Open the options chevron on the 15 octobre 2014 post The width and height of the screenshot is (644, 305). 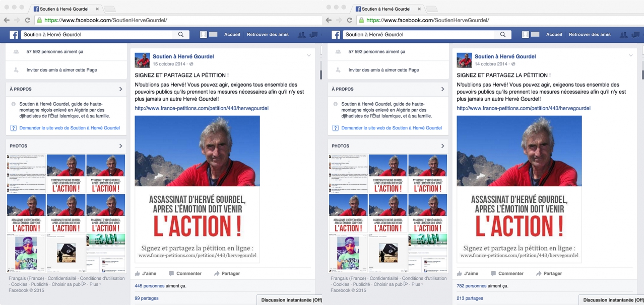pos(308,55)
